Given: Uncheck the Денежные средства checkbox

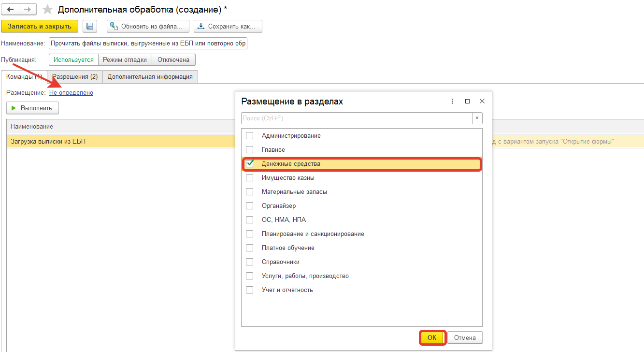Looking at the screenshot, I should point(250,164).
